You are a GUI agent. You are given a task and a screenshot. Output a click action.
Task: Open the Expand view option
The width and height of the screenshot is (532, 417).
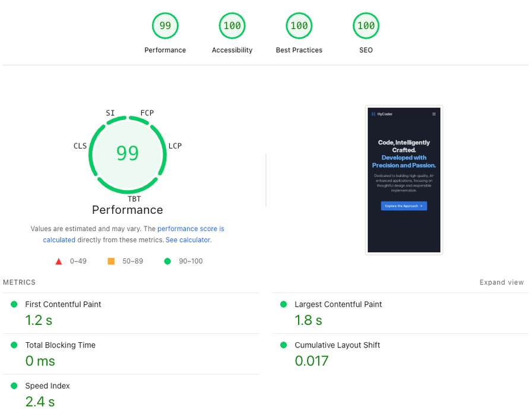click(502, 282)
